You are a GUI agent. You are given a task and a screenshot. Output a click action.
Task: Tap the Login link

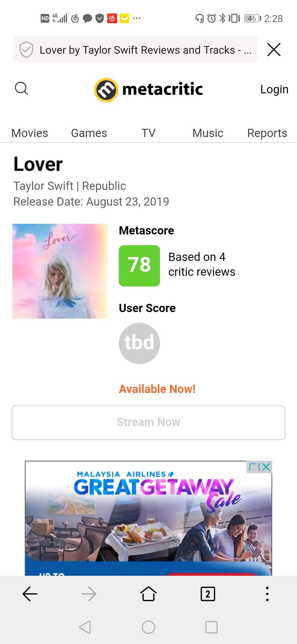point(274,89)
